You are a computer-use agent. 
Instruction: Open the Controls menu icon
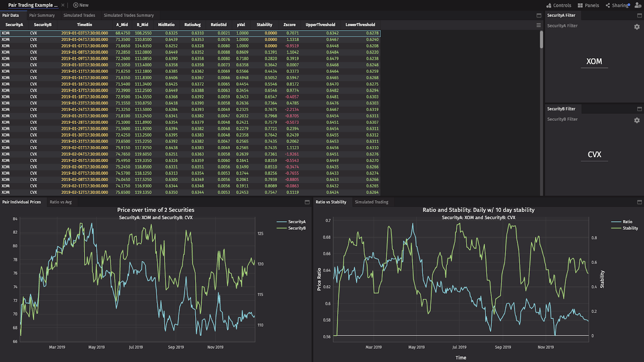click(x=549, y=5)
